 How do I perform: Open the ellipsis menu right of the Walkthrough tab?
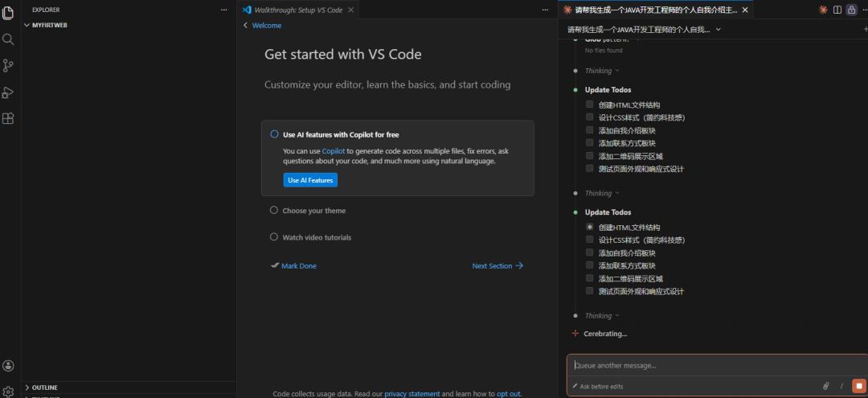(x=545, y=10)
